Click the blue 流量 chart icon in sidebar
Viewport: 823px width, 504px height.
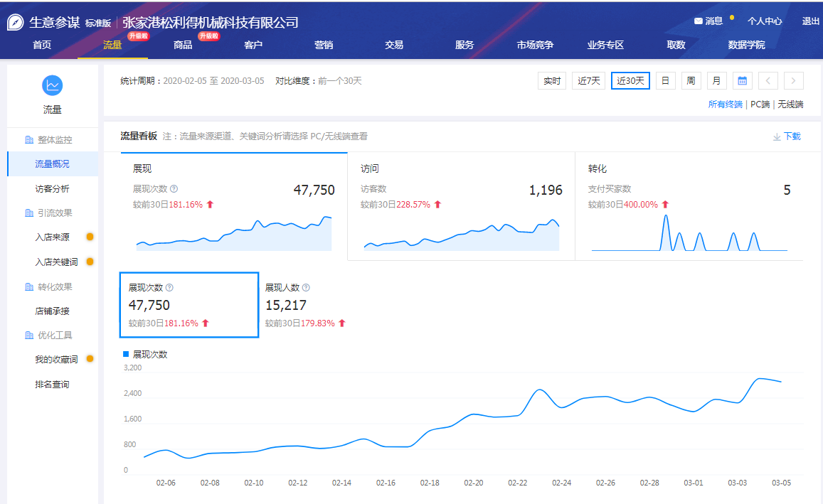click(x=53, y=85)
